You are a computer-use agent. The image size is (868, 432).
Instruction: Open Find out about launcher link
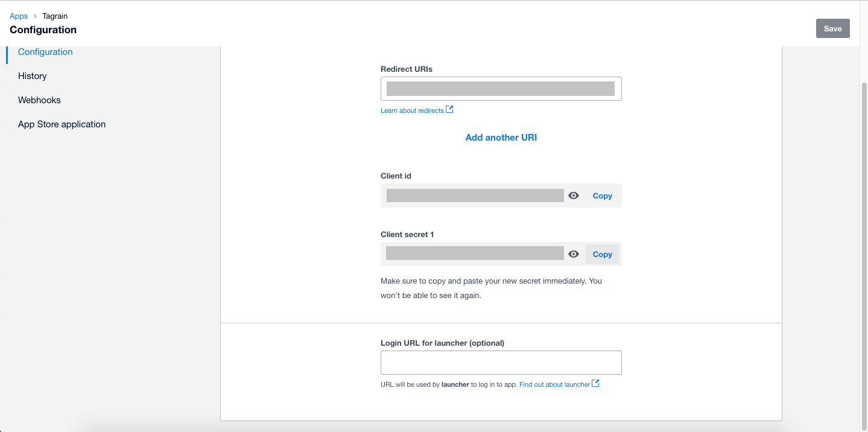(554, 384)
